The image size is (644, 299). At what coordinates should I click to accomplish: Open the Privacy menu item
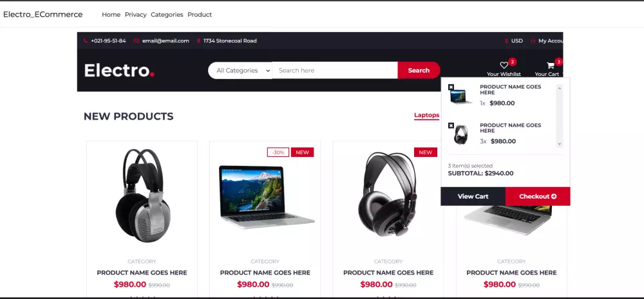tap(135, 14)
